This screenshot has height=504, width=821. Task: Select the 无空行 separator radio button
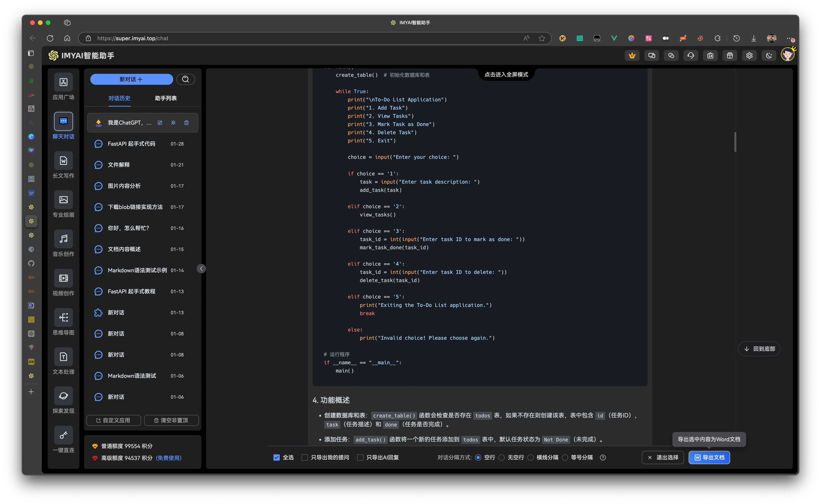[x=502, y=457]
